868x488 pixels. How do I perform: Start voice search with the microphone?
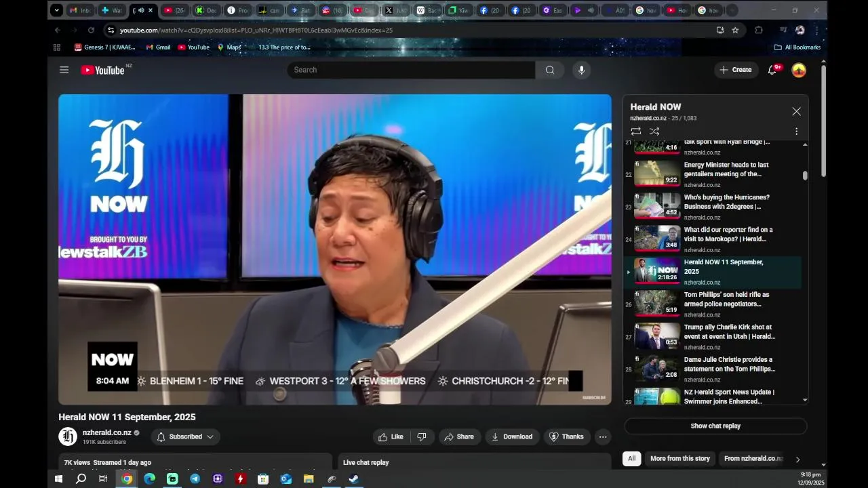point(580,70)
